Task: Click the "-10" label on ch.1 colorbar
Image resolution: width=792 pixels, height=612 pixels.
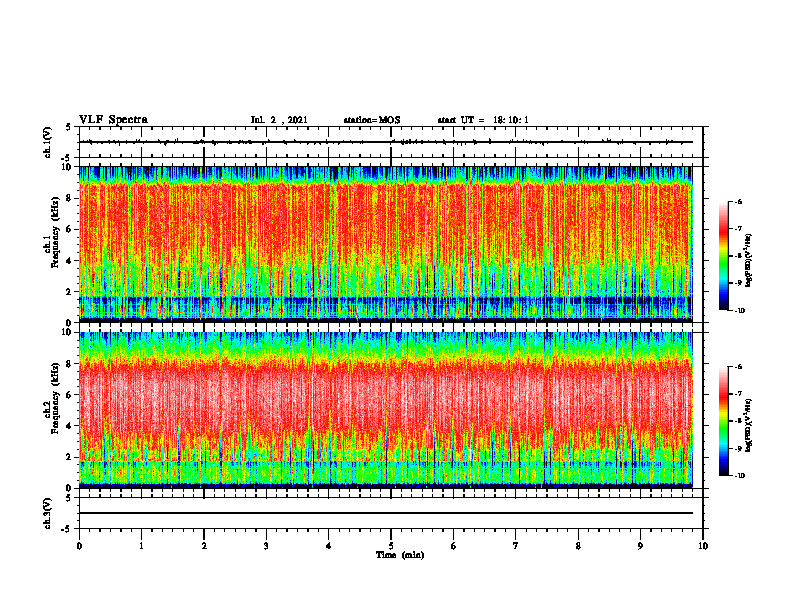Action: point(739,311)
